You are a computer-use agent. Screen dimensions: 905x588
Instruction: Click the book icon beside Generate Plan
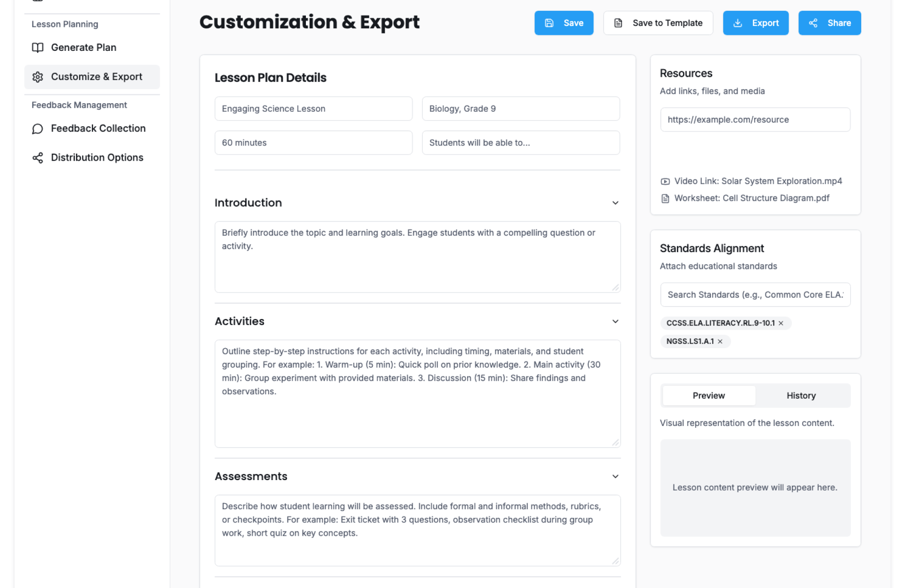click(38, 48)
